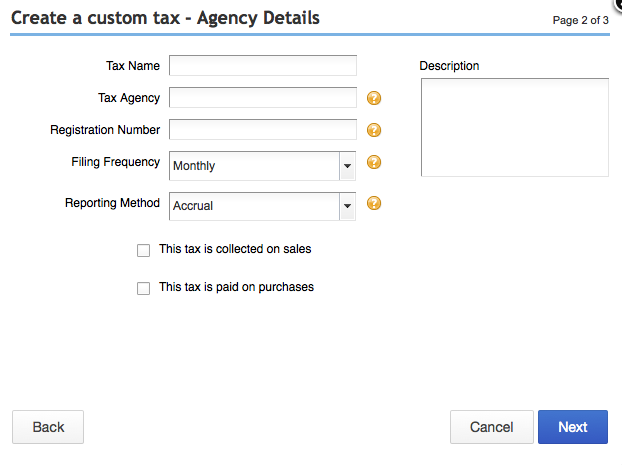
Task: Close the dialog using the top-right corner icon
Action: (x=617, y=3)
